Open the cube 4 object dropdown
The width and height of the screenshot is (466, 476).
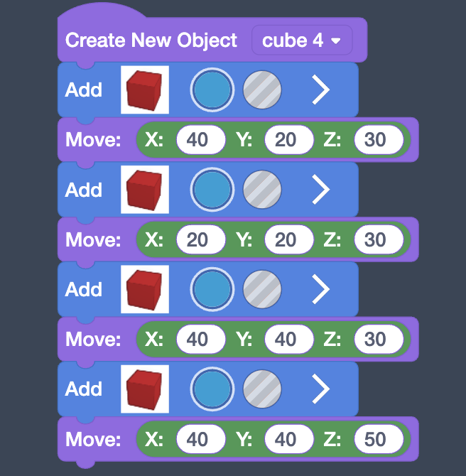click(x=302, y=40)
